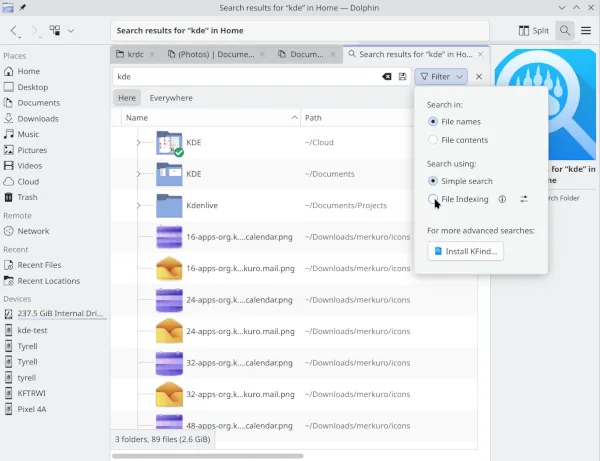
Task: Go forward with the forward arrow
Action: [35, 31]
